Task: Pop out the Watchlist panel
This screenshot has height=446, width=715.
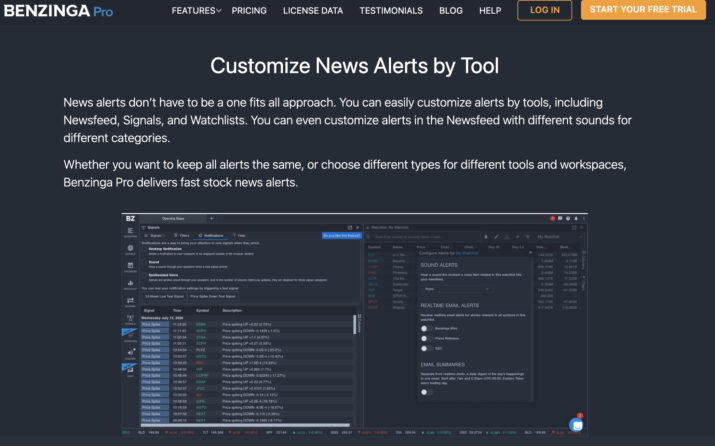Action: pyautogui.click(x=574, y=227)
